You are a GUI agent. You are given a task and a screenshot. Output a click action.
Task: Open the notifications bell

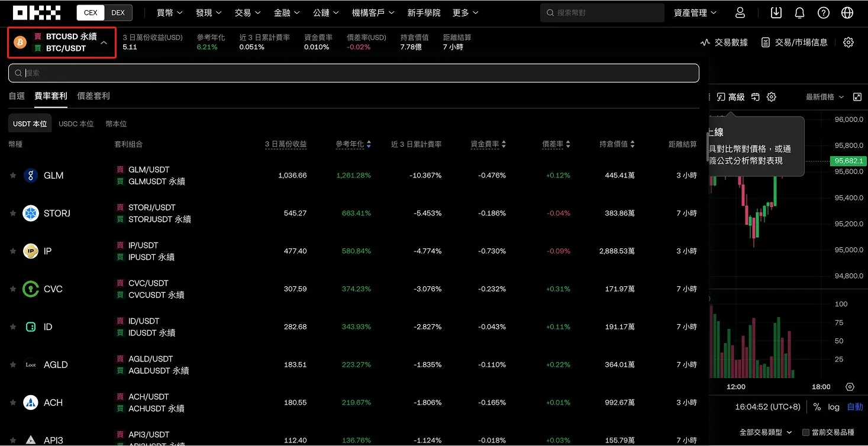coord(799,12)
